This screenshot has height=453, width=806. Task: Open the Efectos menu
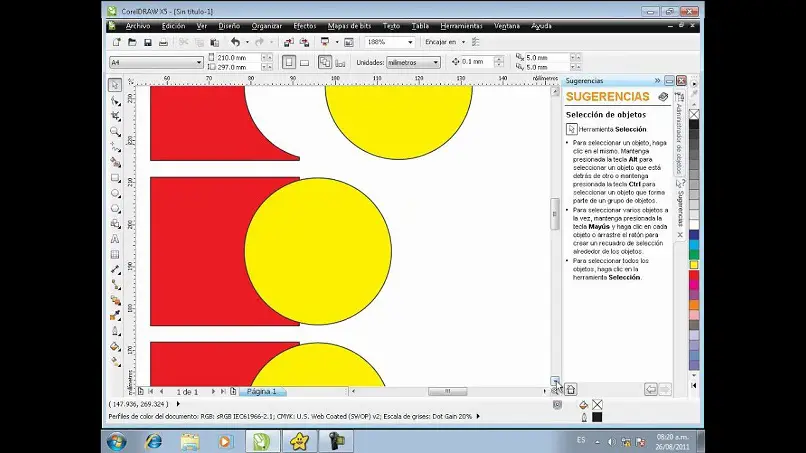[x=304, y=25]
